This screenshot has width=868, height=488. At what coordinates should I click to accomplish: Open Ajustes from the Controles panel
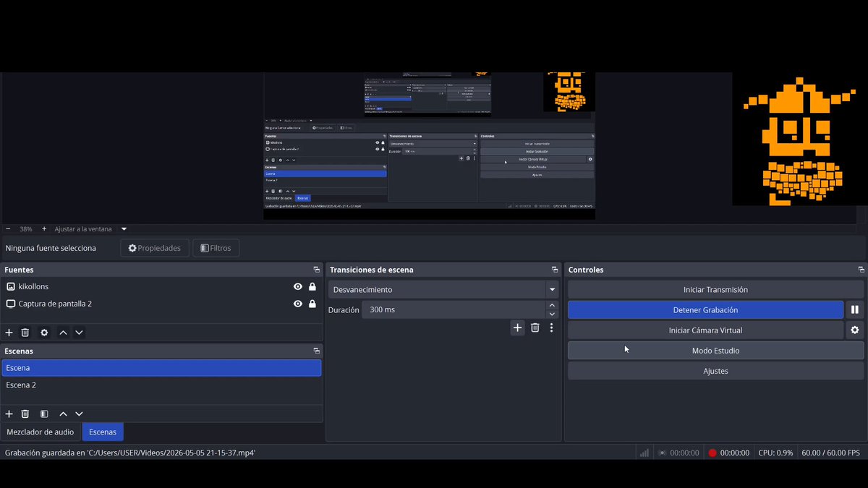point(715,371)
